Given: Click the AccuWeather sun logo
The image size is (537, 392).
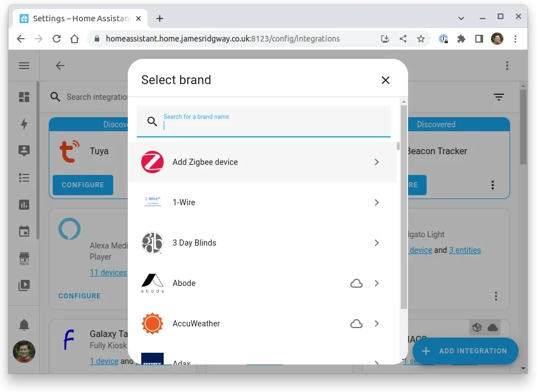Looking at the screenshot, I should pyautogui.click(x=152, y=324).
